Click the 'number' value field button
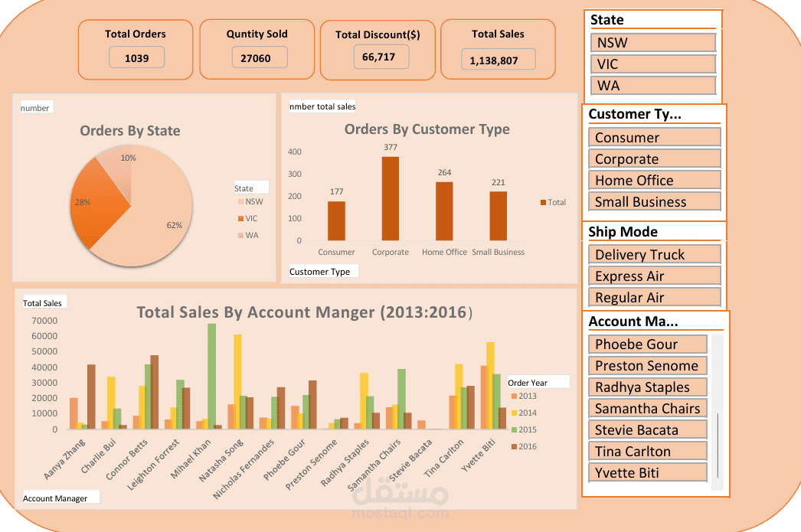Image resolution: width=801 pixels, height=532 pixels. point(36,107)
